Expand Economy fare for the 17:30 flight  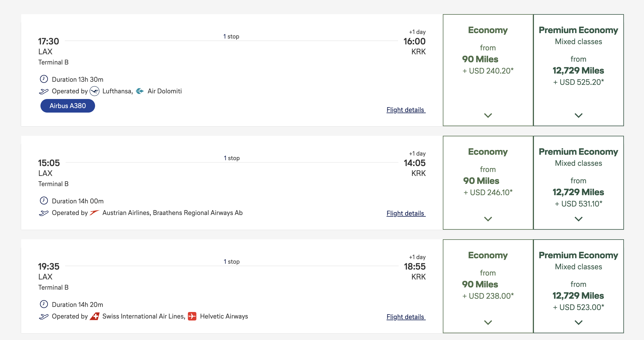pyautogui.click(x=488, y=115)
